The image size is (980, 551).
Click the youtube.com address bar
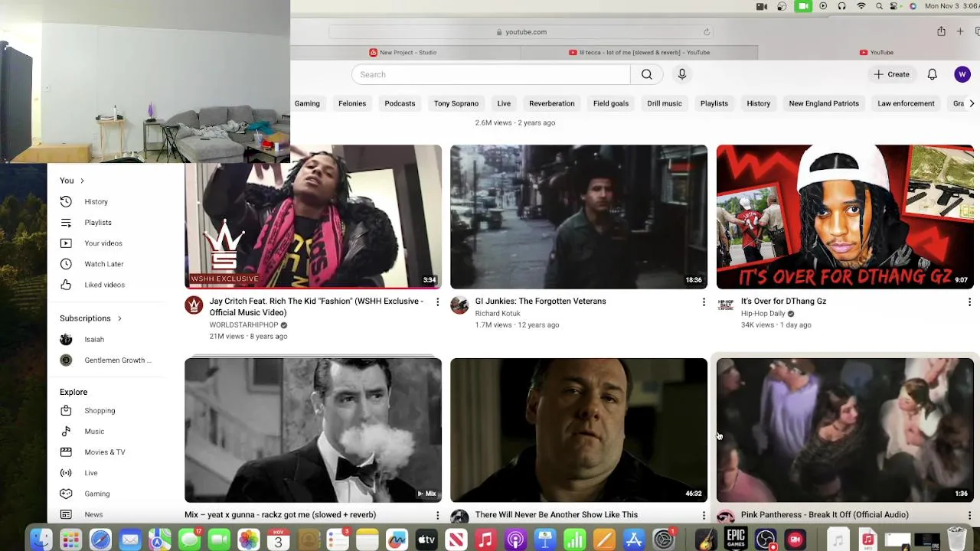[521, 32]
